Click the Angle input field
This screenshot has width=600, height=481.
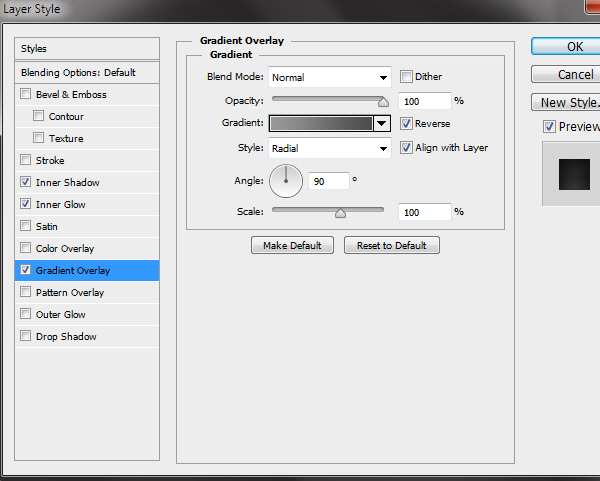pyautogui.click(x=331, y=181)
